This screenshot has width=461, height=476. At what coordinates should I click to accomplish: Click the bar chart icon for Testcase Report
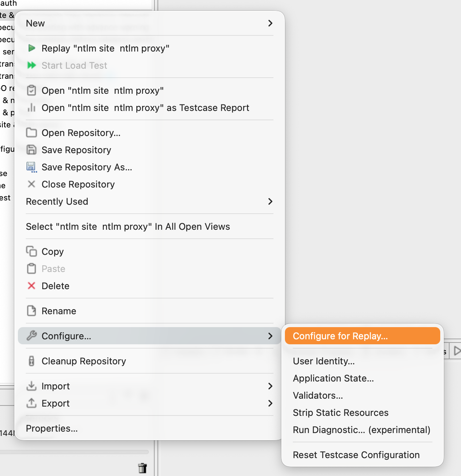click(31, 107)
